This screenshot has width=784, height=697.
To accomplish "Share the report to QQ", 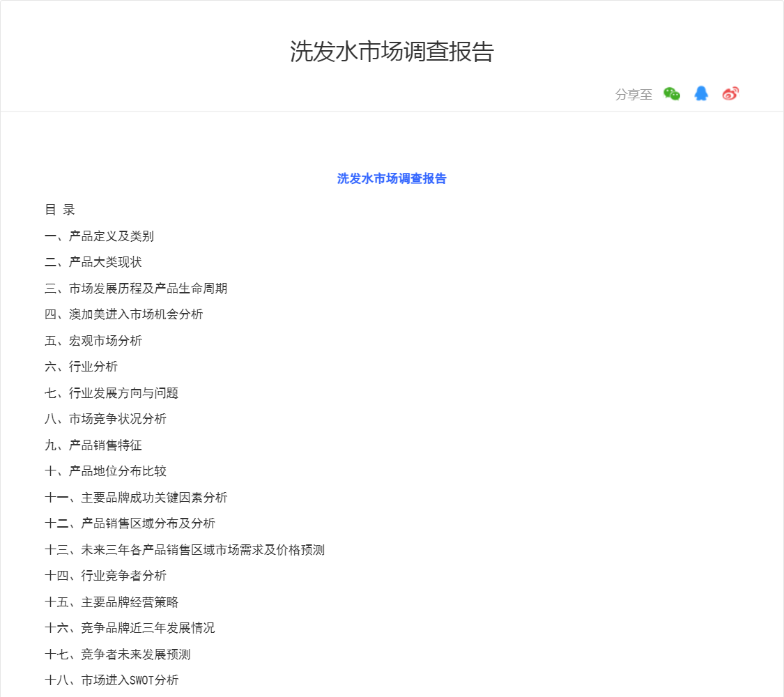I will click(x=701, y=93).
